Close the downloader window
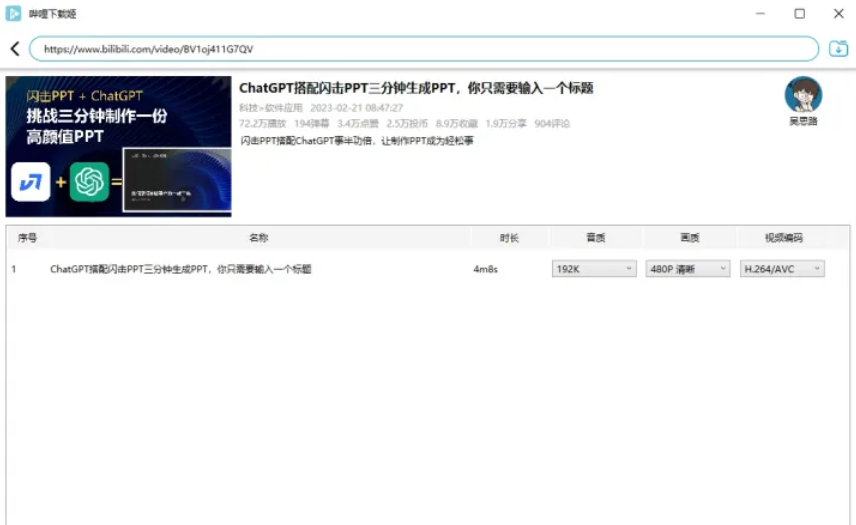Viewport: 856px width, 525px height. pos(839,14)
